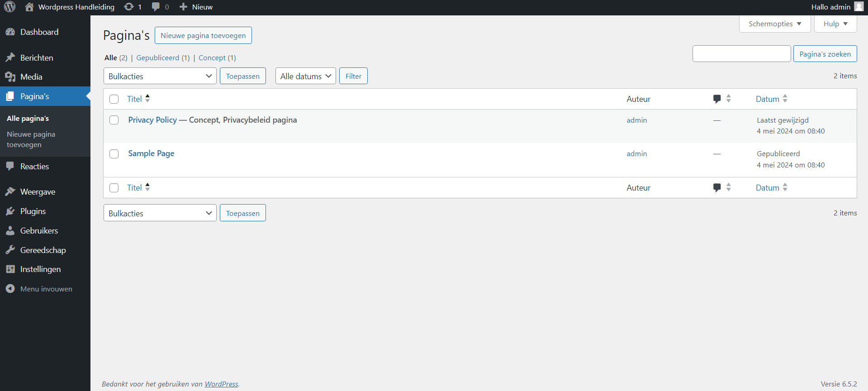Show Alle (2) pages

click(116, 58)
